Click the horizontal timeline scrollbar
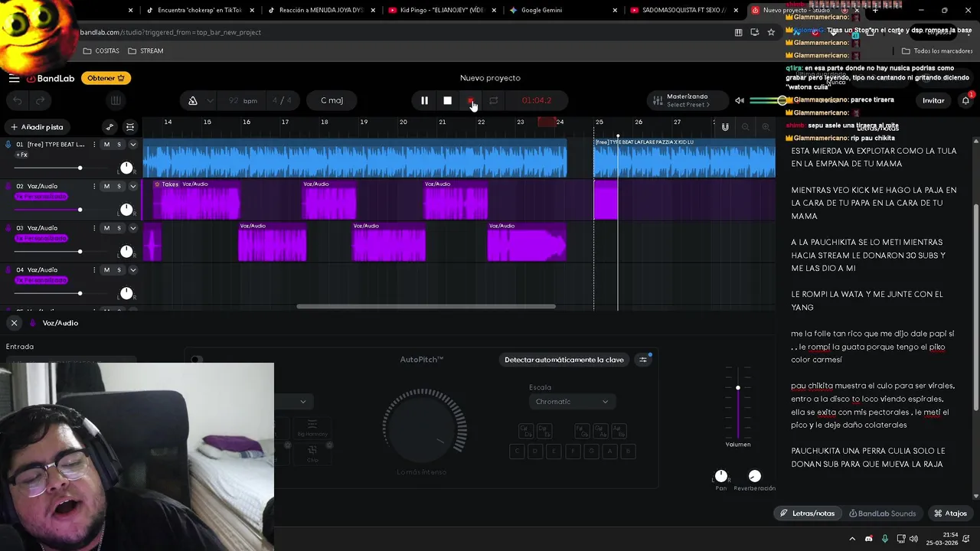Image resolution: width=980 pixels, height=551 pixels. pyautogui.click(x=426, y=307)
